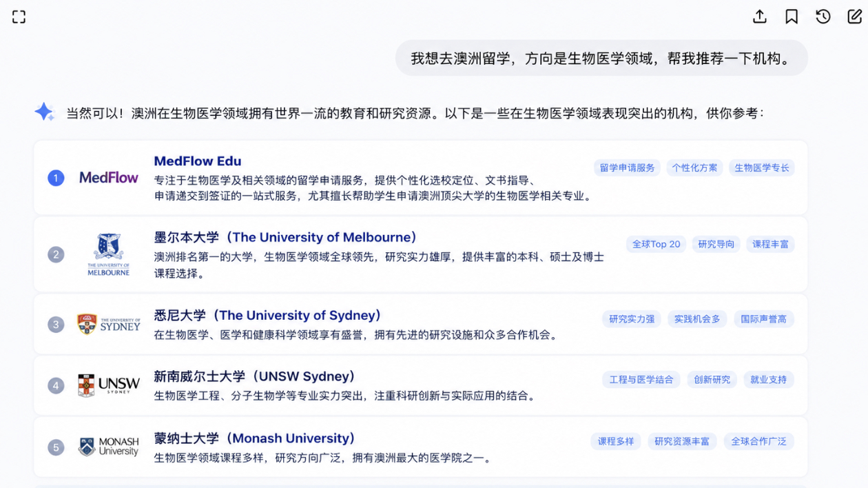Toggle fullscreen with the expand icon
The width and height of the screenshot is (868, 488).
click(19, 17)
